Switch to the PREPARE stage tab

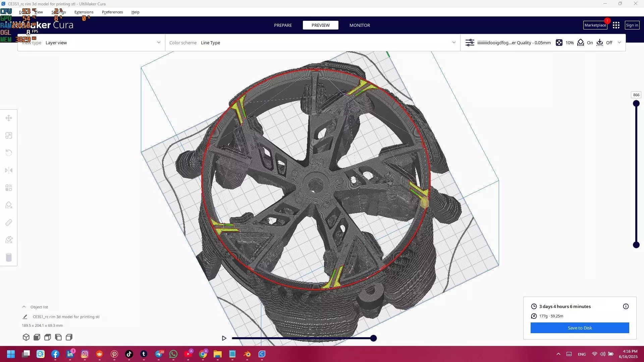283,25
